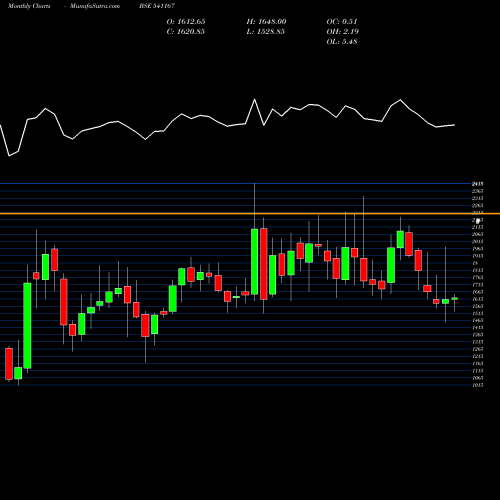The height and width of the screenshot is (500, 500).
Task: Click the high value 'H: 1648.00'
Action: 266,22
